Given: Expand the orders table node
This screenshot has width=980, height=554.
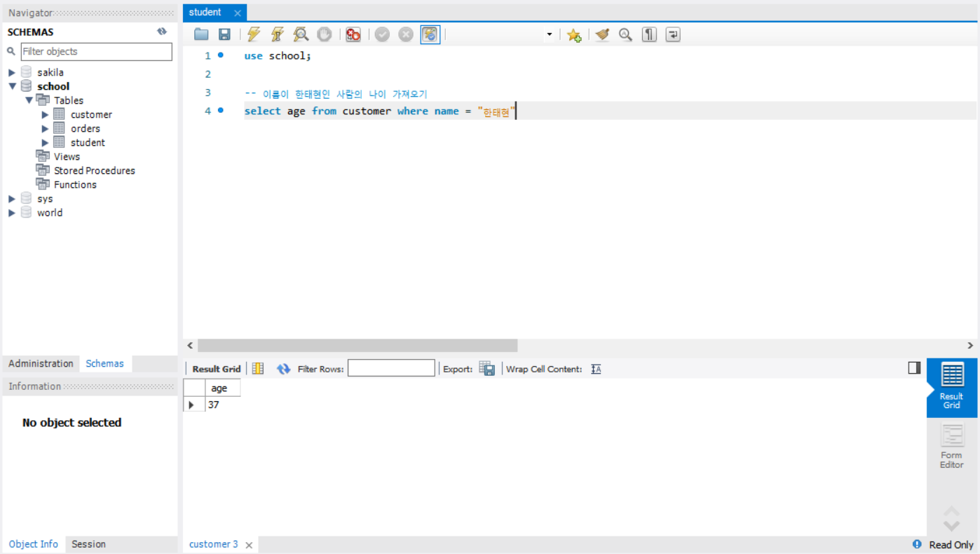Looking at the screenshot, I should tap(46, 128).
